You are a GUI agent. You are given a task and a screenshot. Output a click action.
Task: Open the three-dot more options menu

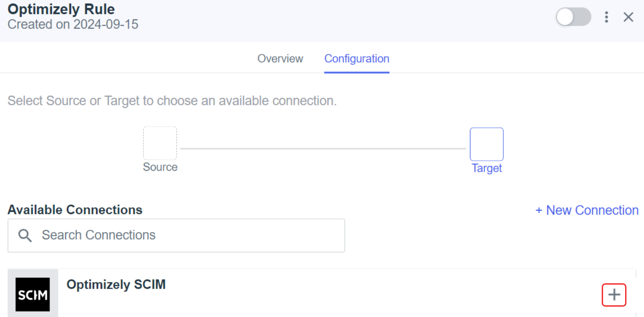tap(607, 17)
